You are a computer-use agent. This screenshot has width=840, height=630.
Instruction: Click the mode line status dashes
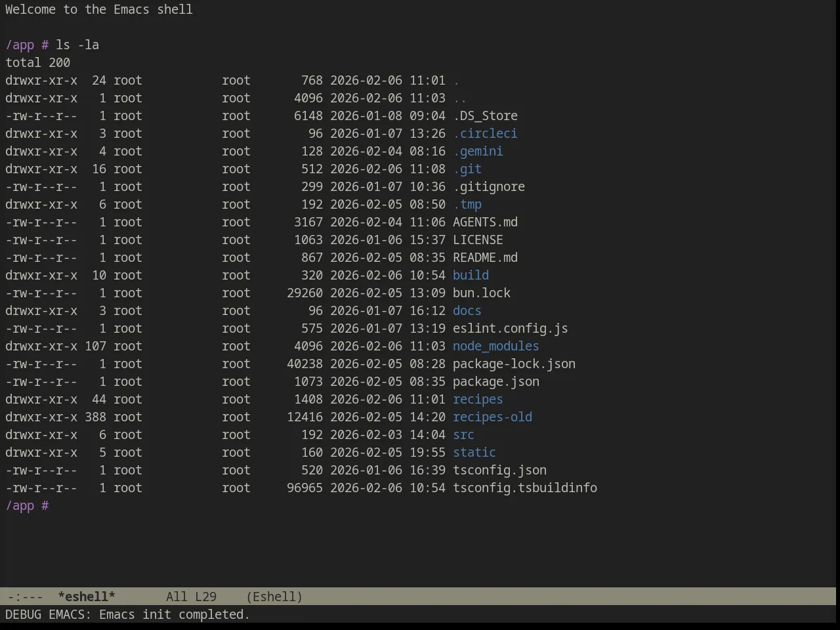point(25,597)
